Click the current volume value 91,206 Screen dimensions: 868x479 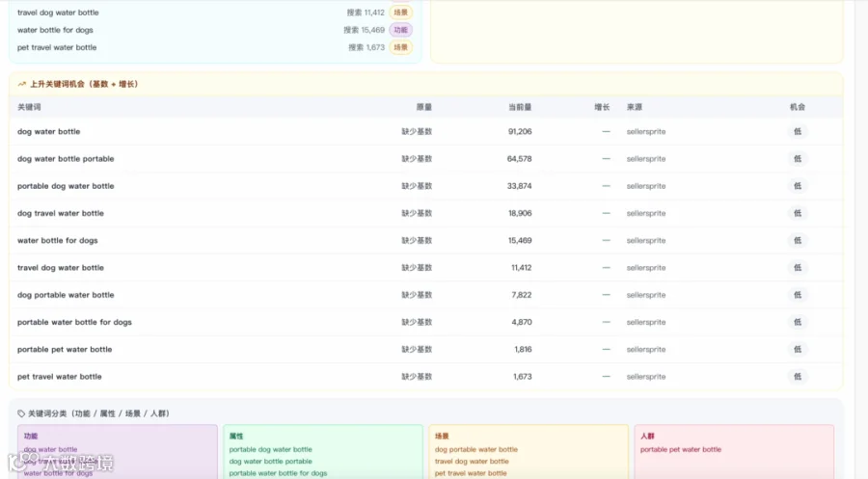[520, 132]
